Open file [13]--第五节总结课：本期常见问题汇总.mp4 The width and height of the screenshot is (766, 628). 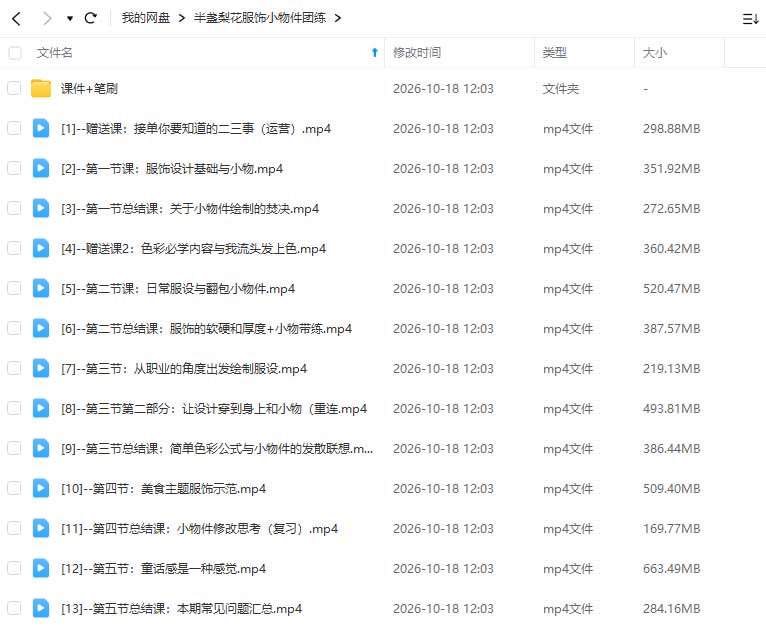(x=181, y=609)
